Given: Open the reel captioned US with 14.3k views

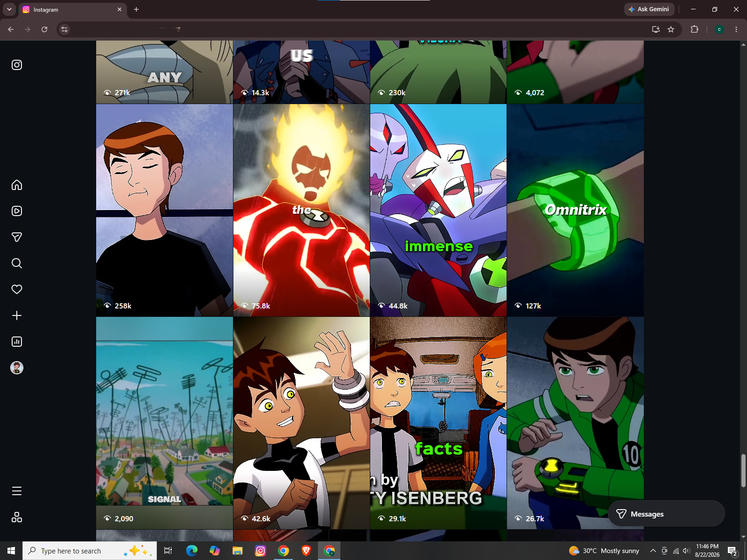Looking at the screenshot, I should point(302,72).
